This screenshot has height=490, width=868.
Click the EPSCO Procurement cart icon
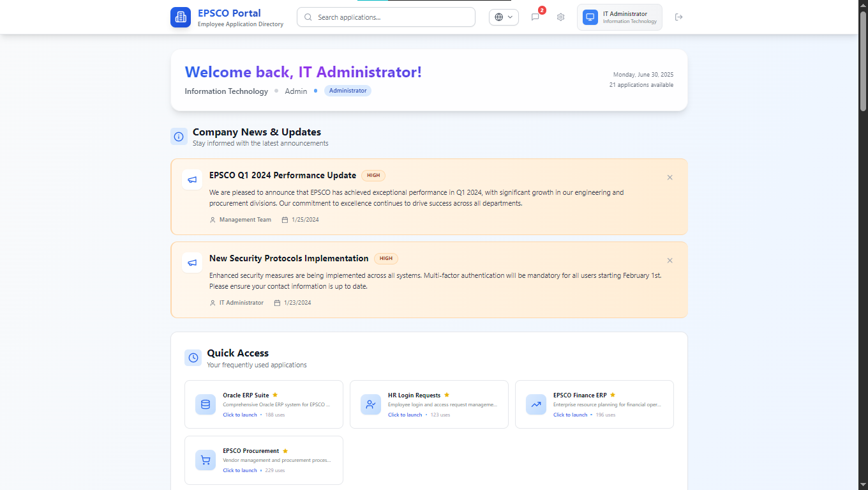click(x=206, y=460)
